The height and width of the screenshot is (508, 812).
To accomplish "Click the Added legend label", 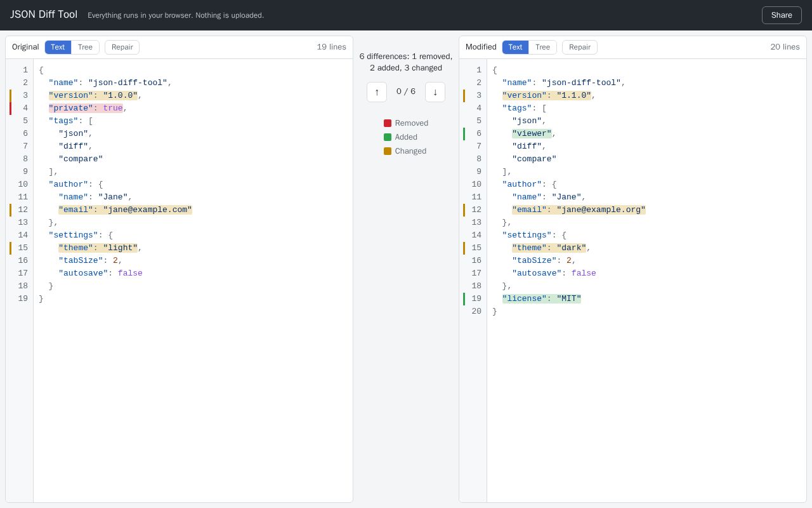I will pos(406,137).
